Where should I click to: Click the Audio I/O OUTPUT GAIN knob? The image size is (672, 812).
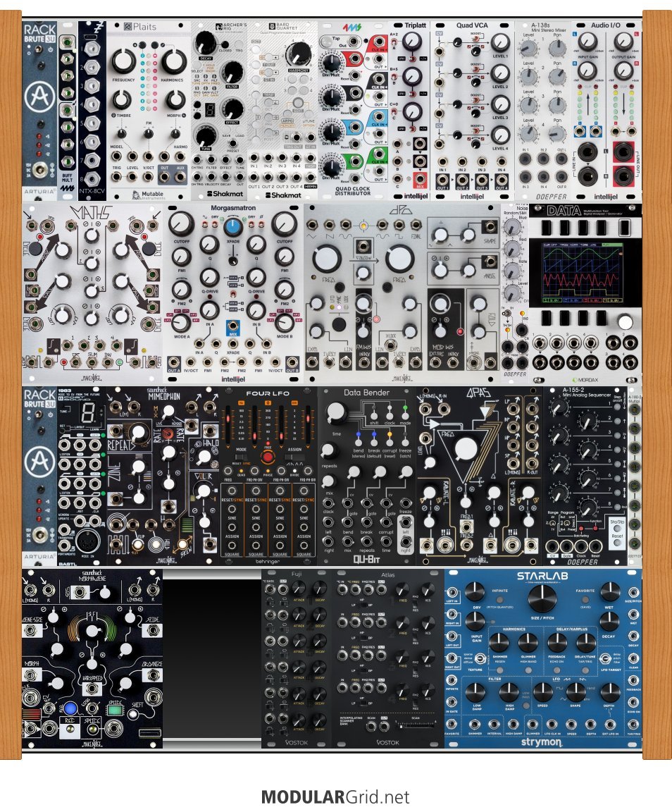[x=623, y=42]
